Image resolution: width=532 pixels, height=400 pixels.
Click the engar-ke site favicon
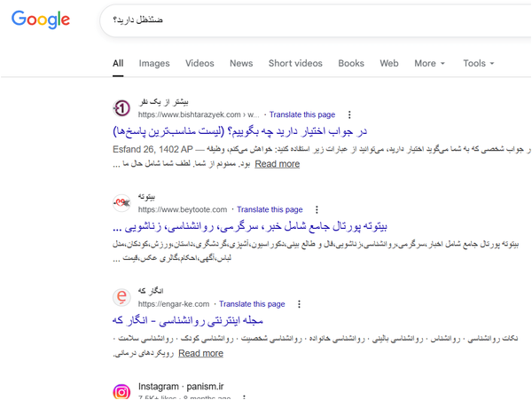click(121, 297)
